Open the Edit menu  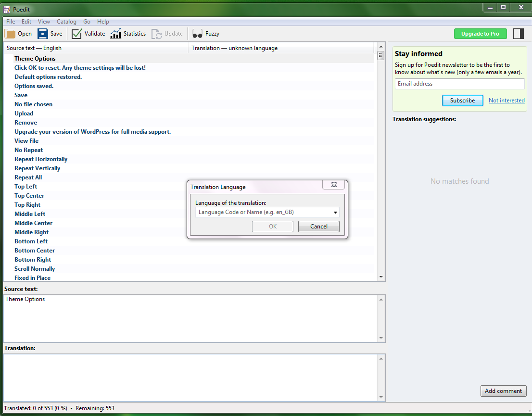coord(26,21)
